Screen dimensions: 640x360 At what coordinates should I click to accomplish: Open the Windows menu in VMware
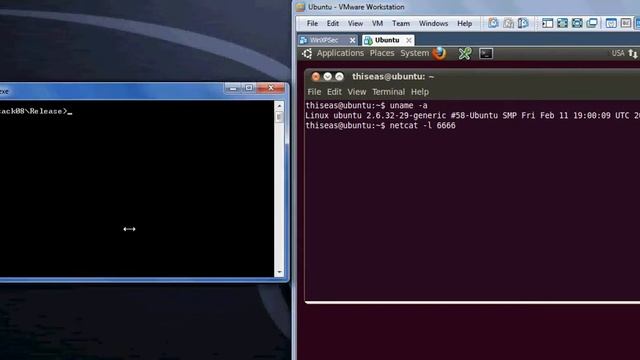tap(433, 24)
